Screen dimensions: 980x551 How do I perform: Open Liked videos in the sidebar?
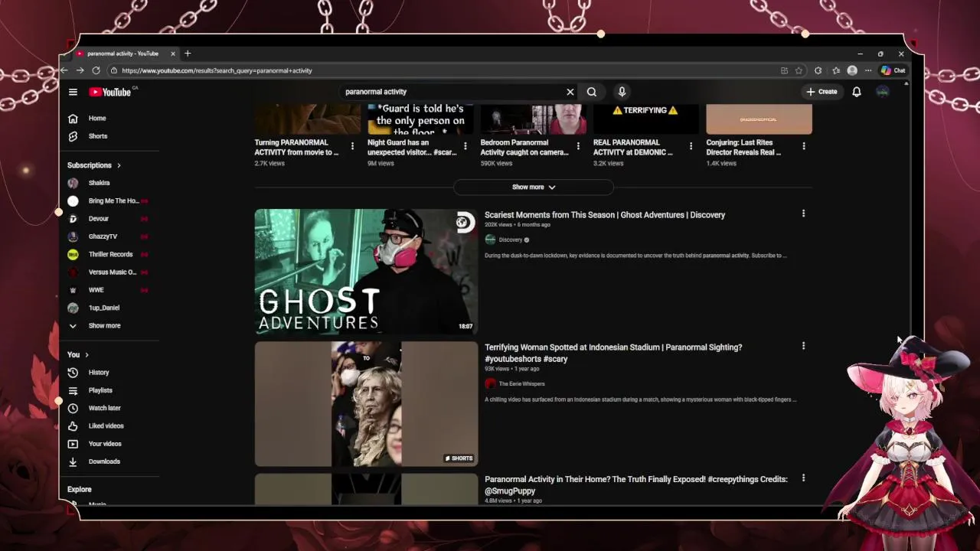pyautogui.click(x=106, y=426)
